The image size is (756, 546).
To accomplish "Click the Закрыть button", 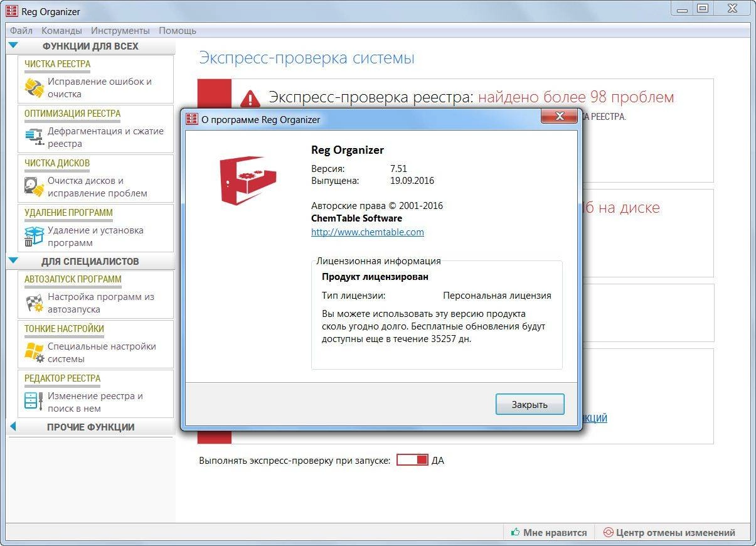I will [x=530, y=404].
